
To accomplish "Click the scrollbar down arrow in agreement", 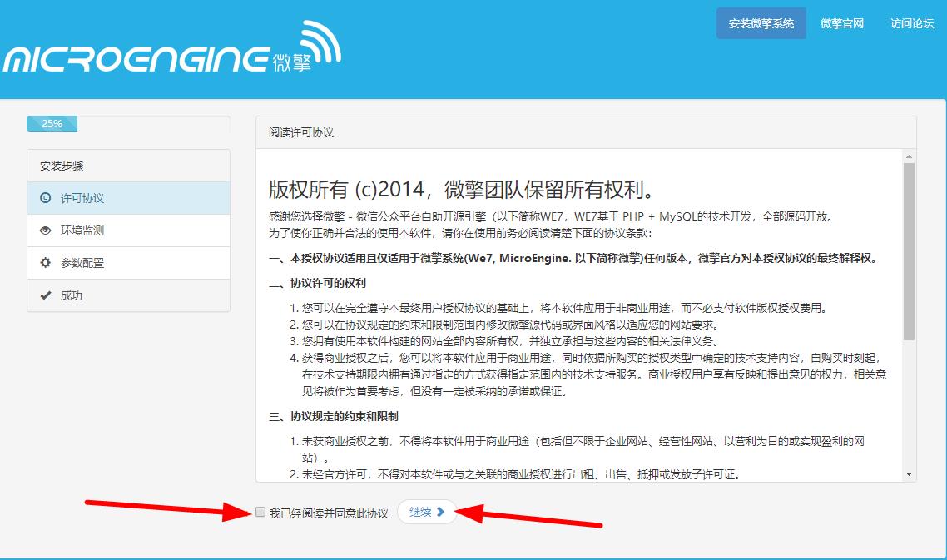I will pos(909,475).
